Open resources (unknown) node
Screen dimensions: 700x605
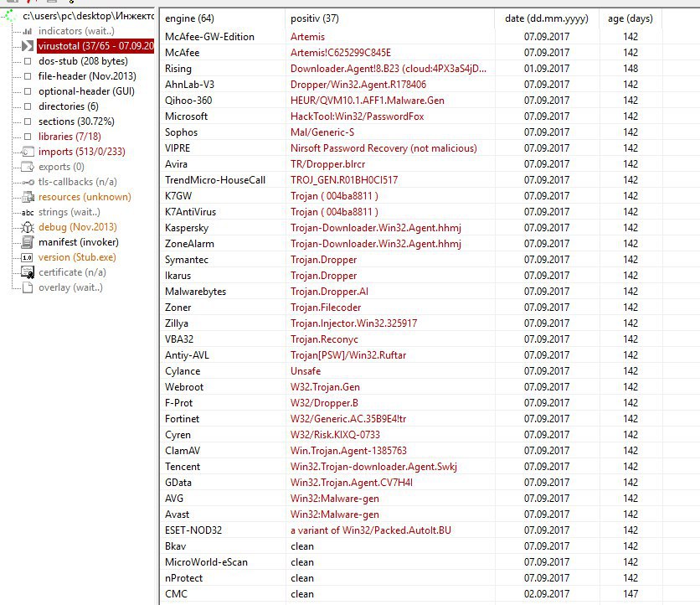85,197
